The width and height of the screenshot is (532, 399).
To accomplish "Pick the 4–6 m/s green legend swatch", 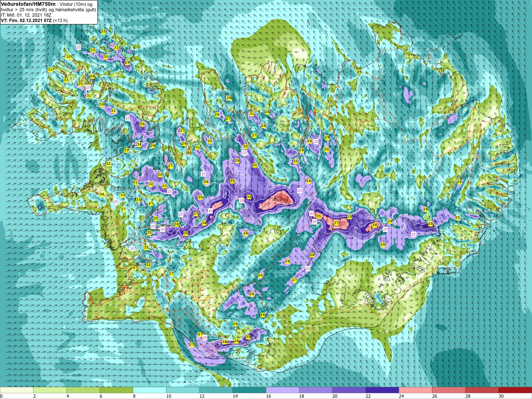I will (x=83, y=390).
